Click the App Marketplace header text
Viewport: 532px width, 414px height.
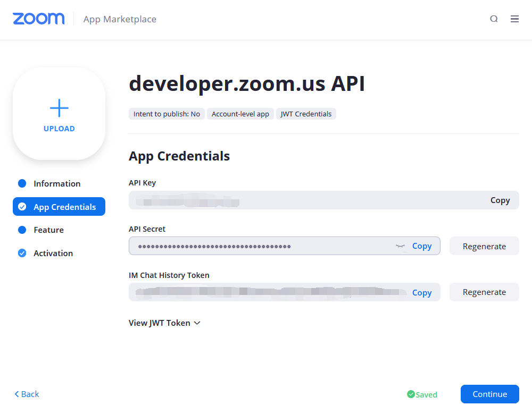[120, 19]
